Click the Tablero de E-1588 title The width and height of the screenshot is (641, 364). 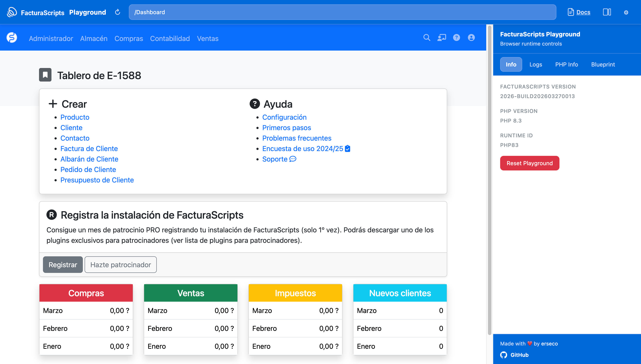(99, 75)
